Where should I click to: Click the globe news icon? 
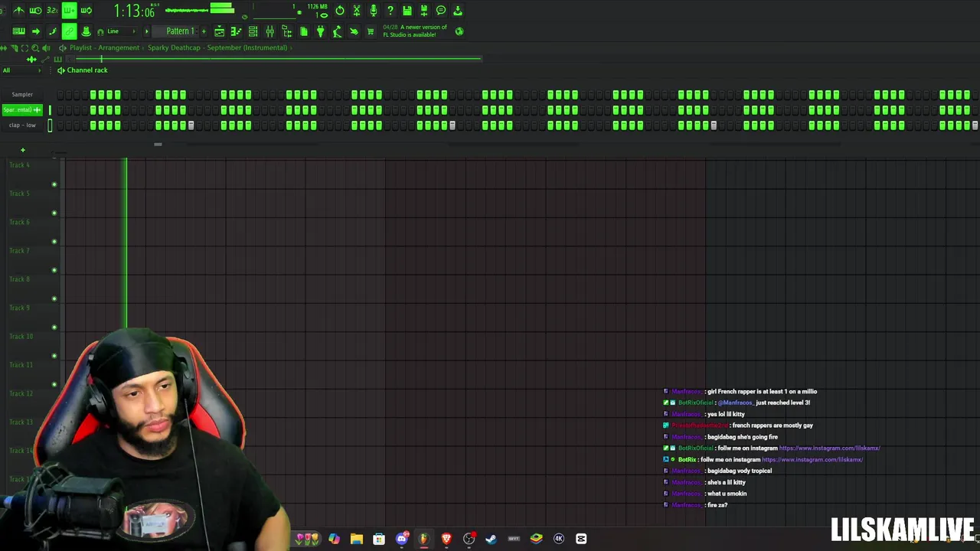[x=459, y=31]
